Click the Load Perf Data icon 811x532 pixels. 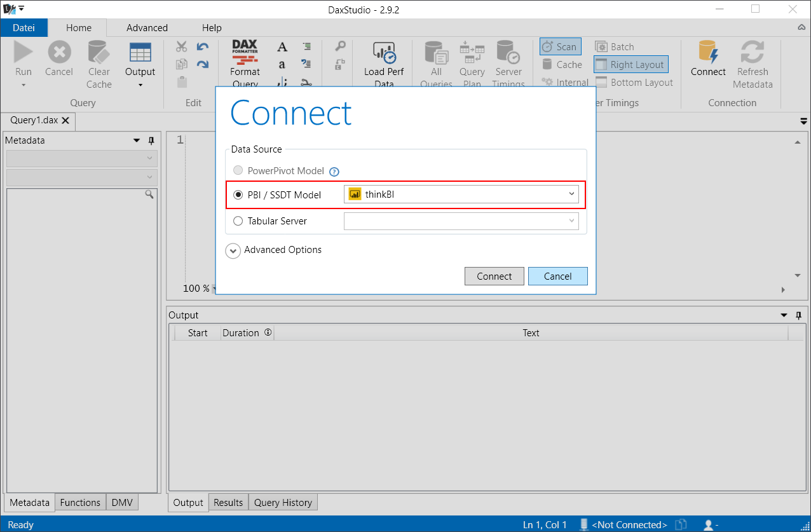pyautogui.click(x=384, y=53)
